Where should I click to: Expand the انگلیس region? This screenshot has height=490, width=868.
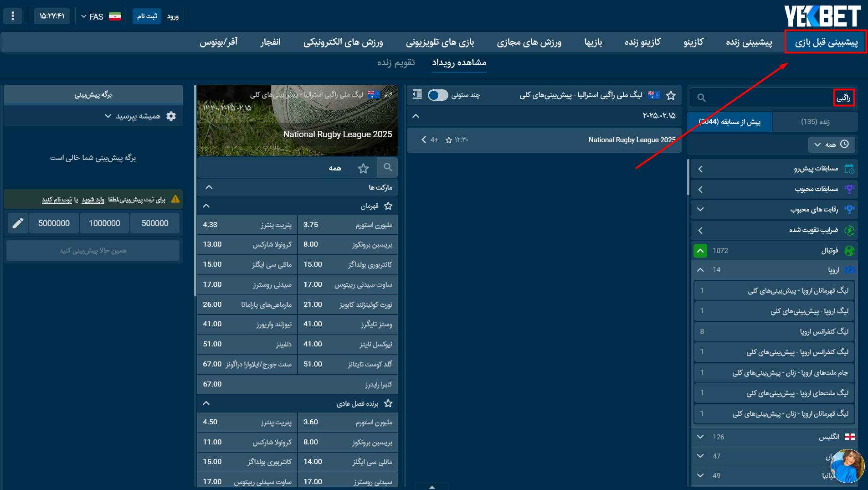coord(700,437)
